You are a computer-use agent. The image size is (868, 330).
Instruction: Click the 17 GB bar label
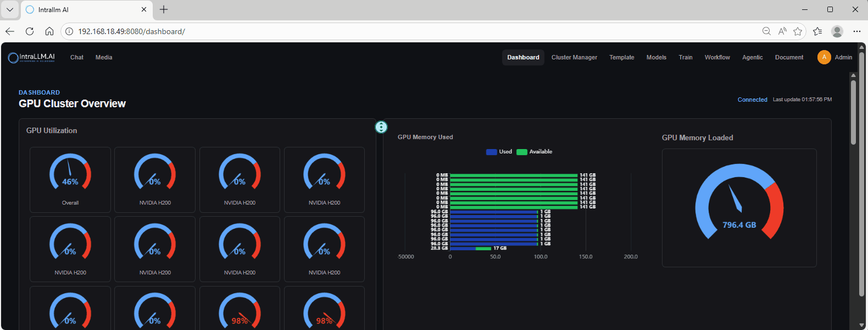point(500,248)
